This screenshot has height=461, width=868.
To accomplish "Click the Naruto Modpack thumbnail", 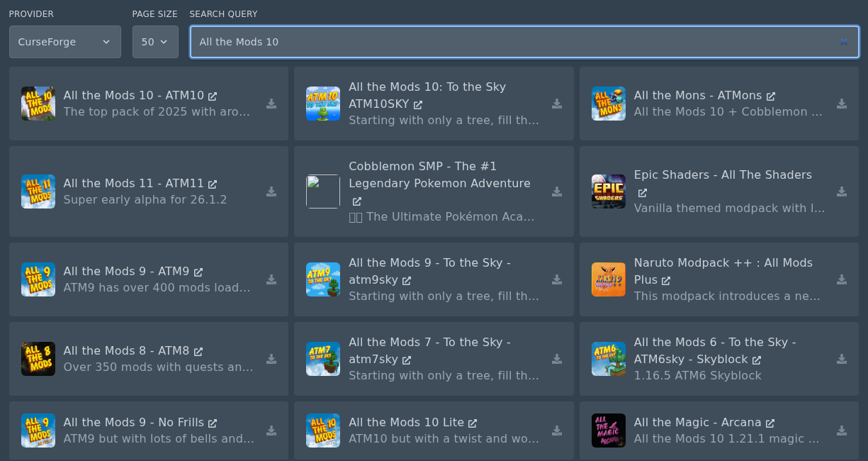I will click(x=609, y=279).
